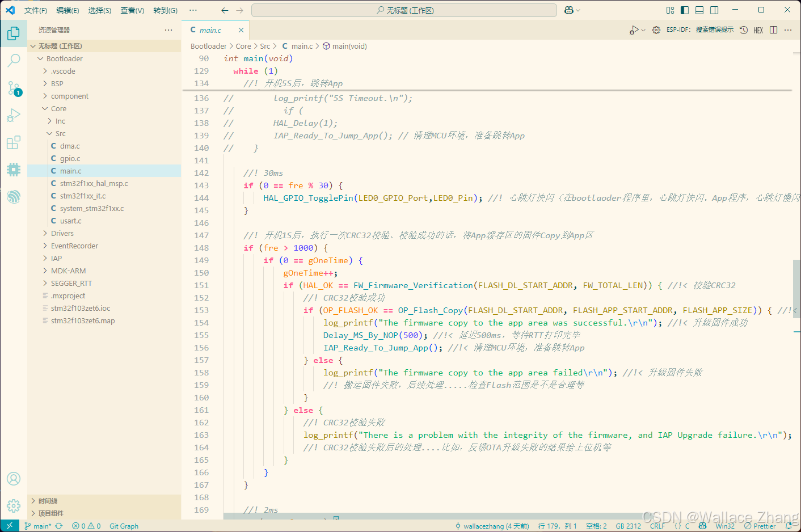
Task: Open the 文件(F) menu
Action: (x=35, y=10)
